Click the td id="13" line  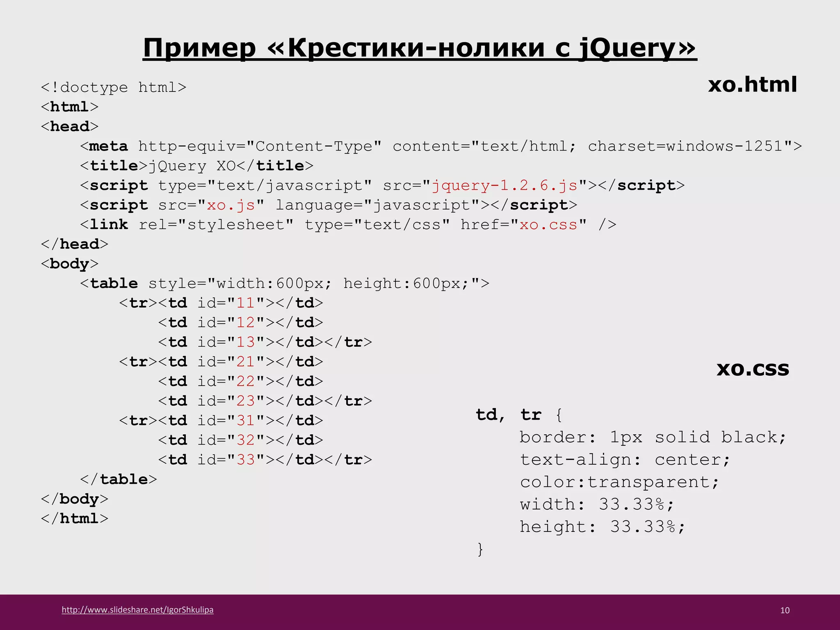[x=265, y=342]
